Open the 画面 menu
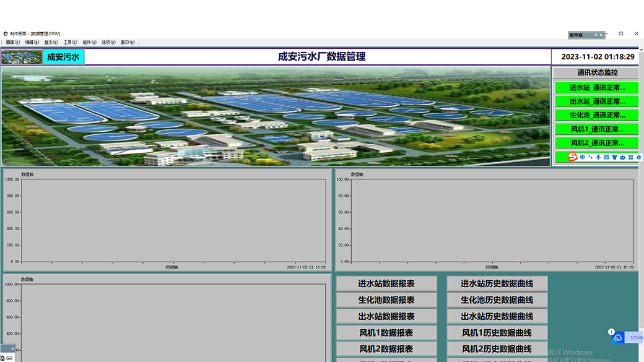 pos(13,42)
